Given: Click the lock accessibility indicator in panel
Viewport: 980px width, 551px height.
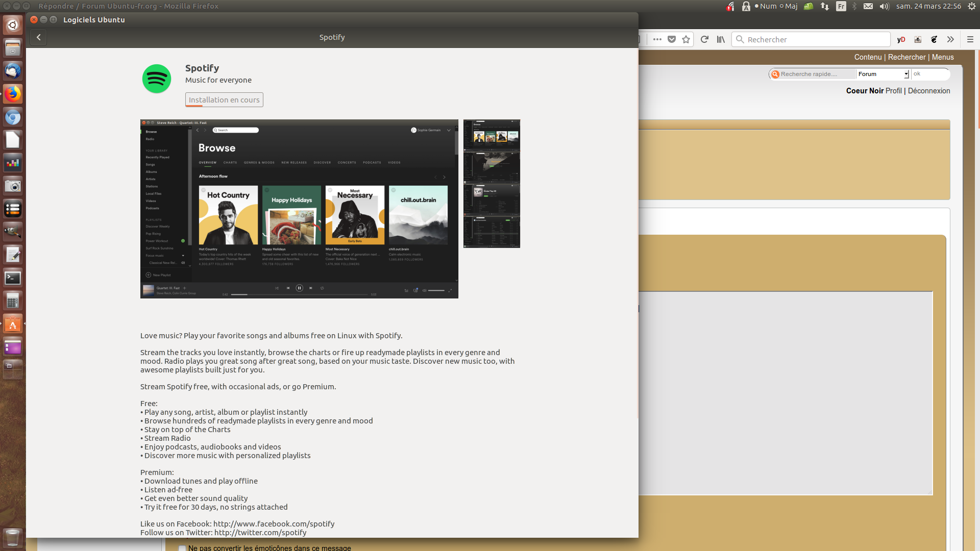Looking at the screenshot, I should point(746,6).
